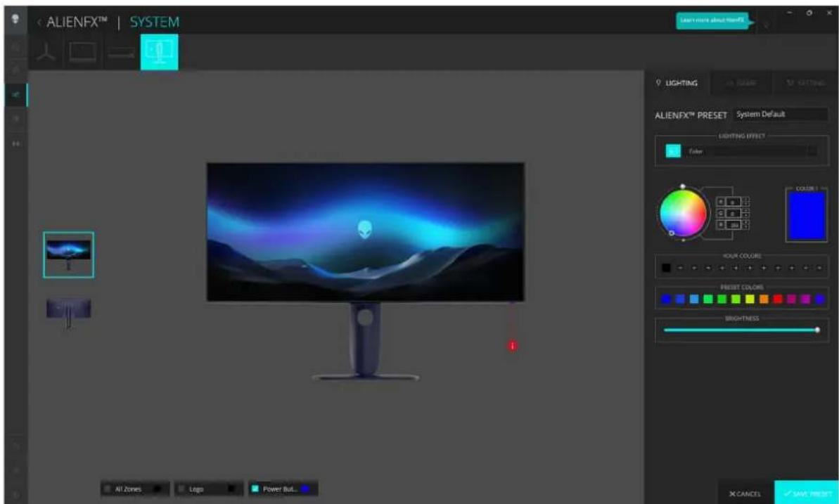Click the lighting effect dropdown arrow

click(812, 151)
